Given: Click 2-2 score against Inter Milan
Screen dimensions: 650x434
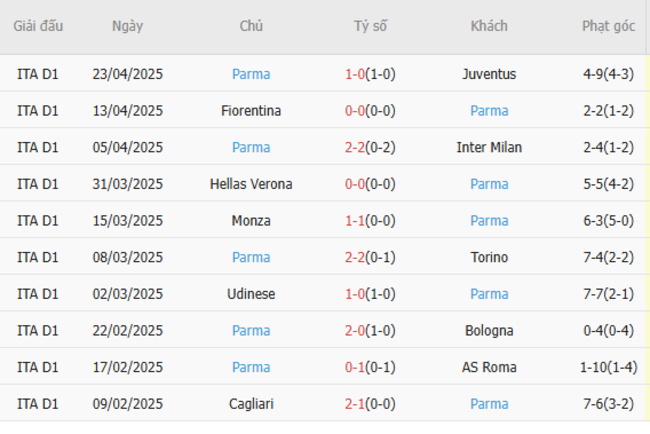Looking at the screenshot, I should pyautogui.click(x=354, y=147).
